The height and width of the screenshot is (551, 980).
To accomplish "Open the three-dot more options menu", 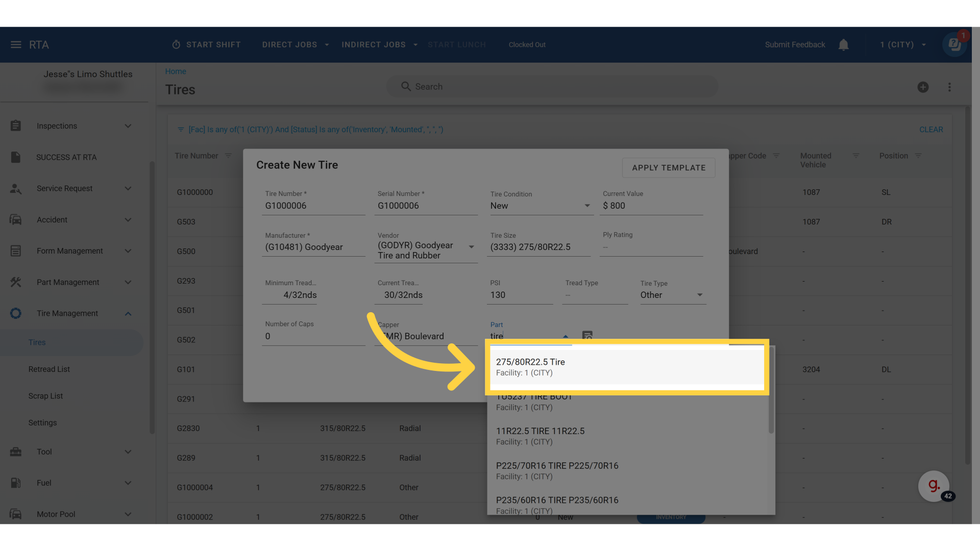I will click(x=949, y=87).
